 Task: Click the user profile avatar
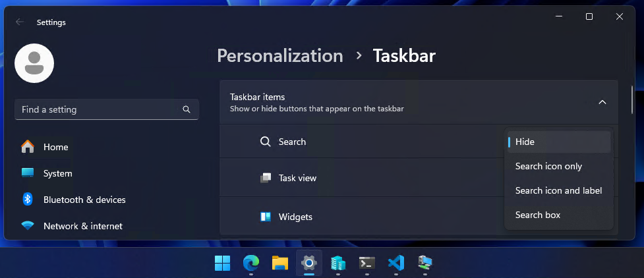point(34,63)
